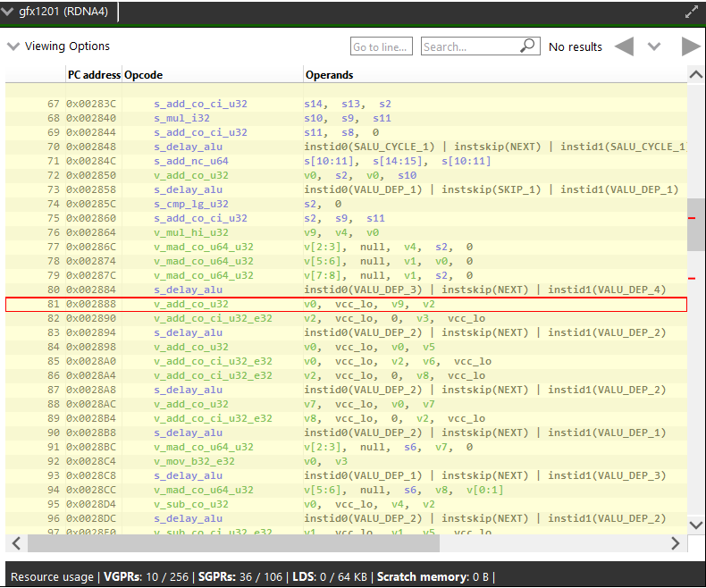Click the magnifier icon in Search box
Screen dimensions: 706x588
[528, 46]
